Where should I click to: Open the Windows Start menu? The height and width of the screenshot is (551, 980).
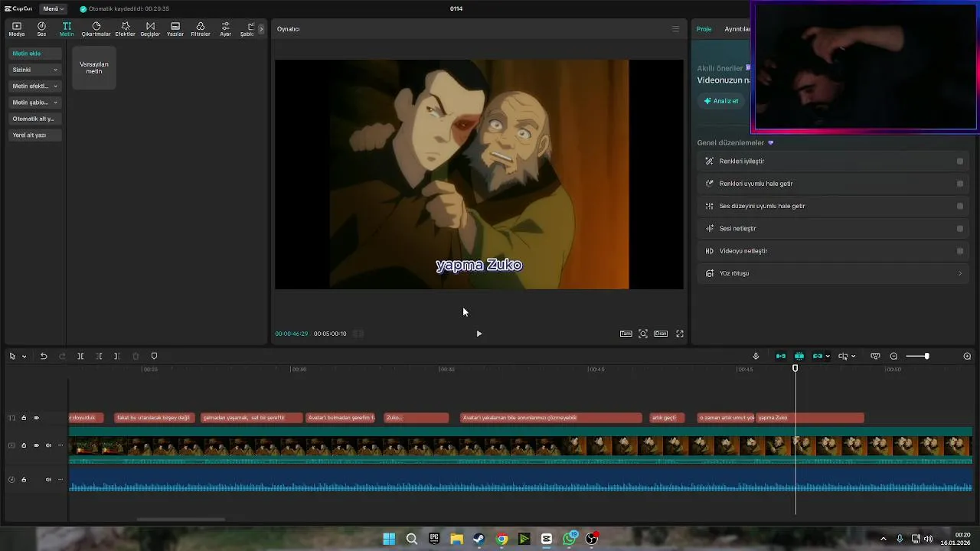tap(389, 539)
